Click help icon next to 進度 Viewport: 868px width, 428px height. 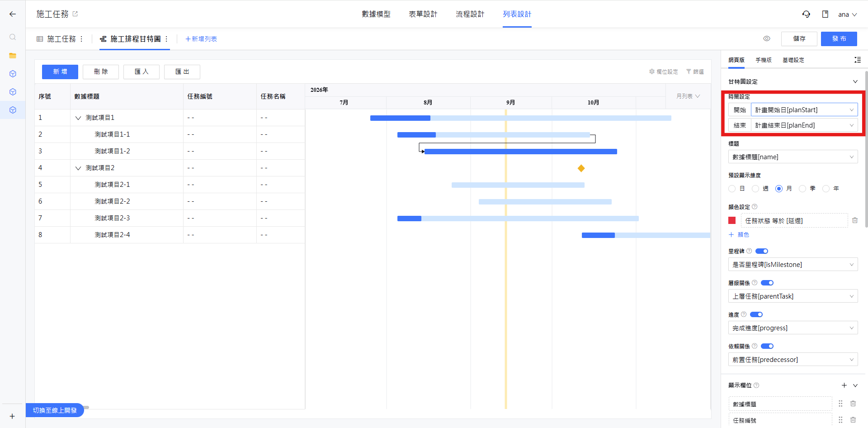coord(744,314)
